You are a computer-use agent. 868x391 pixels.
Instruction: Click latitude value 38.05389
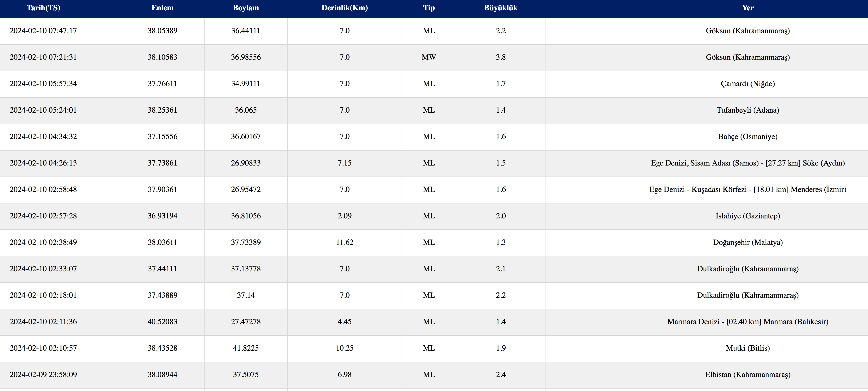coord(162,31)
